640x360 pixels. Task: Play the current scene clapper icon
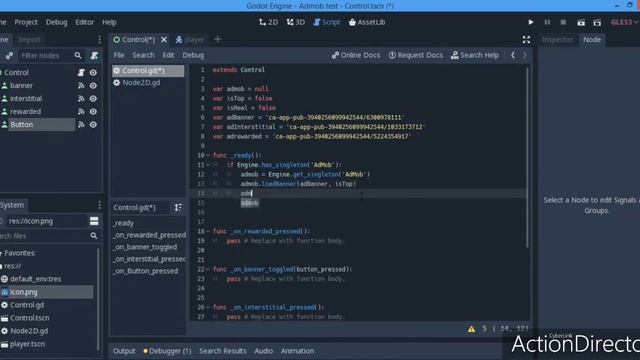coord(581,22)
